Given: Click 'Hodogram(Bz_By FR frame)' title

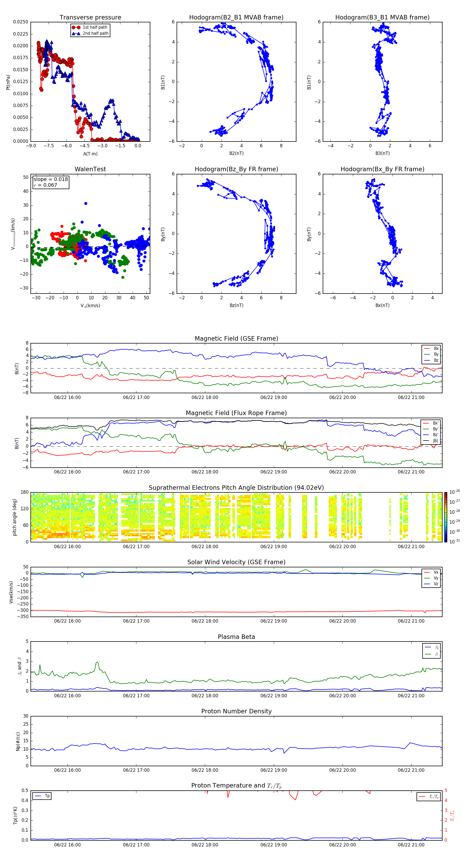Looking at the screenshot, I should coord(236,169).
